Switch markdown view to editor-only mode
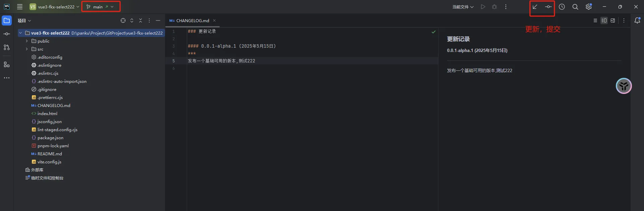Viewport: 644px width, 211px height. pyautogui.click(x=595, y=20)
